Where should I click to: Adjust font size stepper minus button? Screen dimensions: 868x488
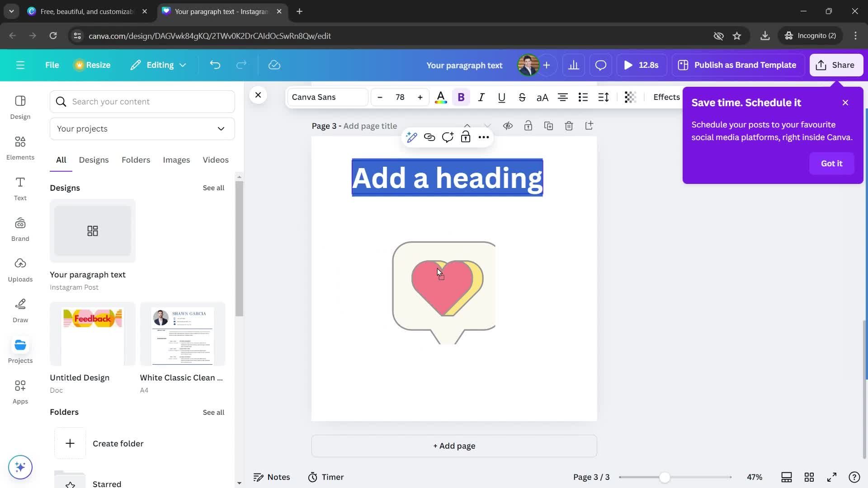pos(380,97)
